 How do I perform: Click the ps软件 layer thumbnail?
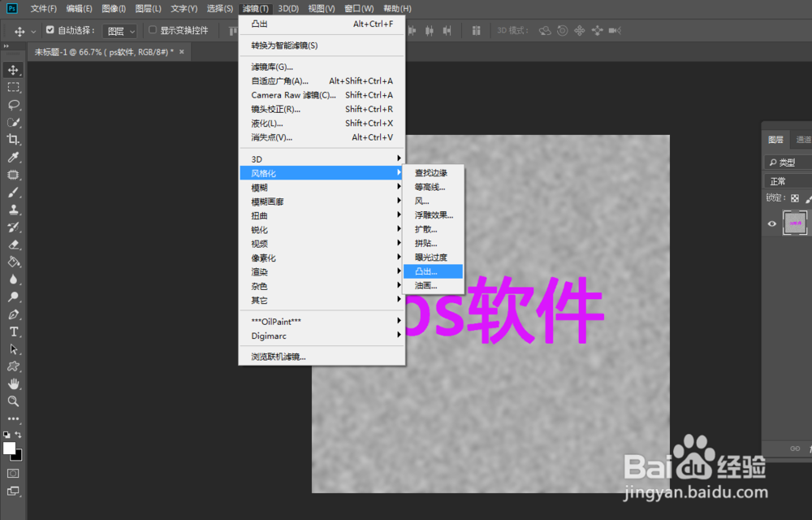pyautogui.click(x=794, y=223)
